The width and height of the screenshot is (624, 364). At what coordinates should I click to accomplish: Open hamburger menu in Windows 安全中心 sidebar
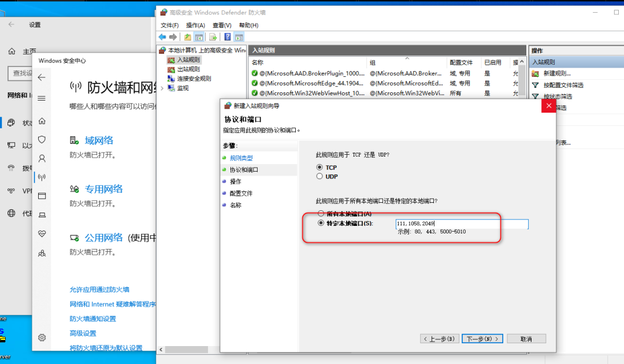42,98
